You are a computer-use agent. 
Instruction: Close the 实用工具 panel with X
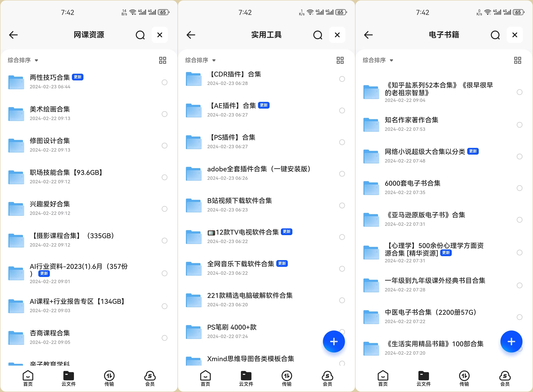tap(337, 35)
